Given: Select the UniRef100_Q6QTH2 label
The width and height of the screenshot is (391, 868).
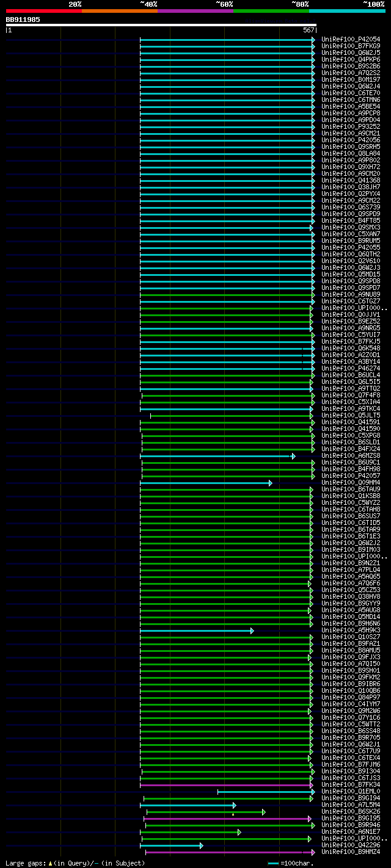Looking at the screenshot, I should pyautogui.click(x=351, y=255).
